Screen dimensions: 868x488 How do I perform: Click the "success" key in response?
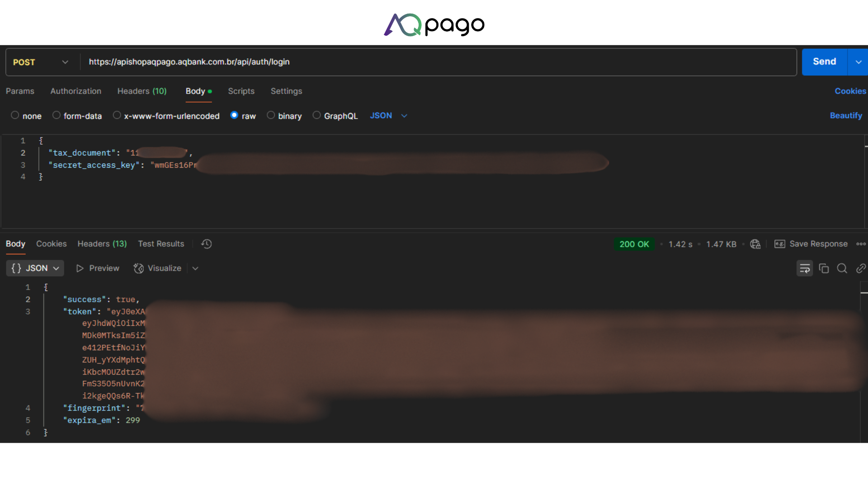[85, 300]
